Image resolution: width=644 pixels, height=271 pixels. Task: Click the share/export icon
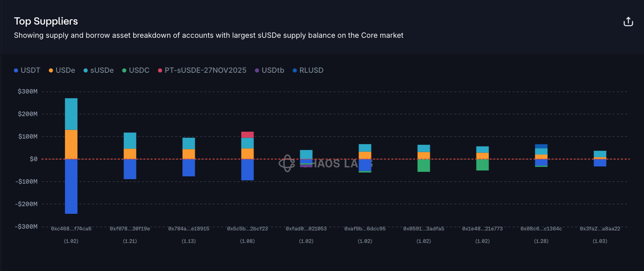click(x=628, y=22)
